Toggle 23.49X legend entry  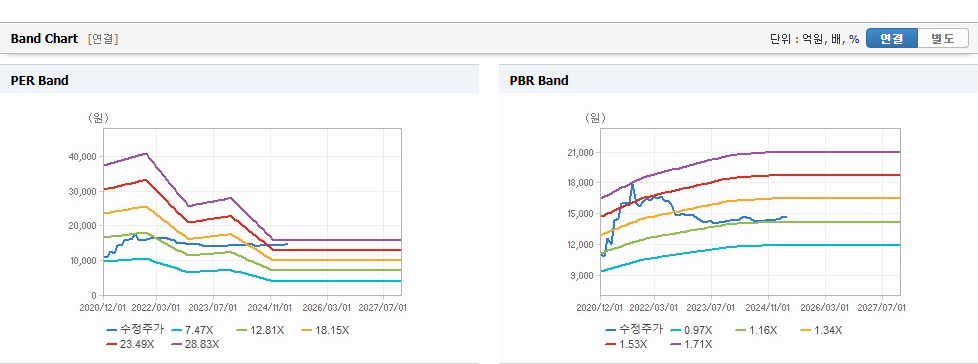click(130, 343)
